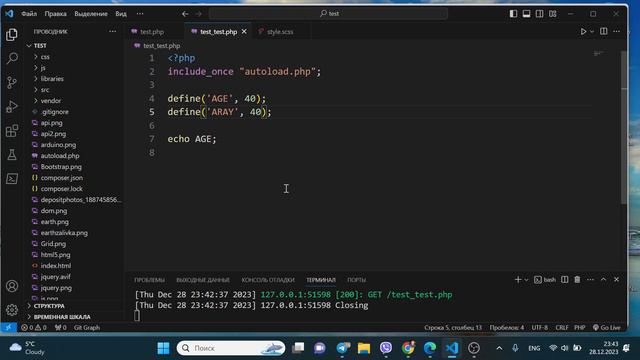The height and width of the screenshot is (360, 640).
Task: Open the new terminal profile dropdown
Action: [526, 280]
